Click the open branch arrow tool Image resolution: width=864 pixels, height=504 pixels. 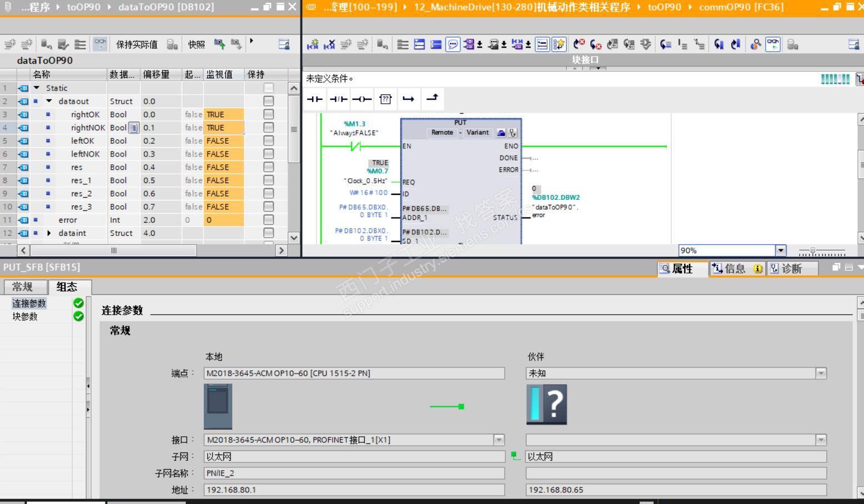click(x=409, y=99)
